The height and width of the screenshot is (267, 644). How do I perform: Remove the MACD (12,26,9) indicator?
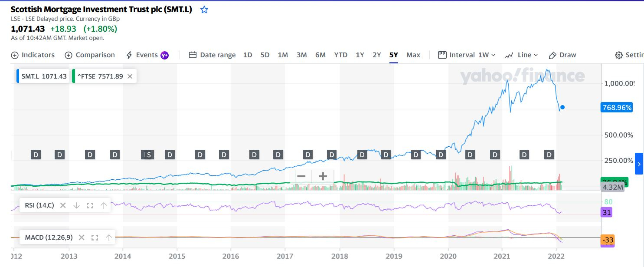click(x=81, y=237)
